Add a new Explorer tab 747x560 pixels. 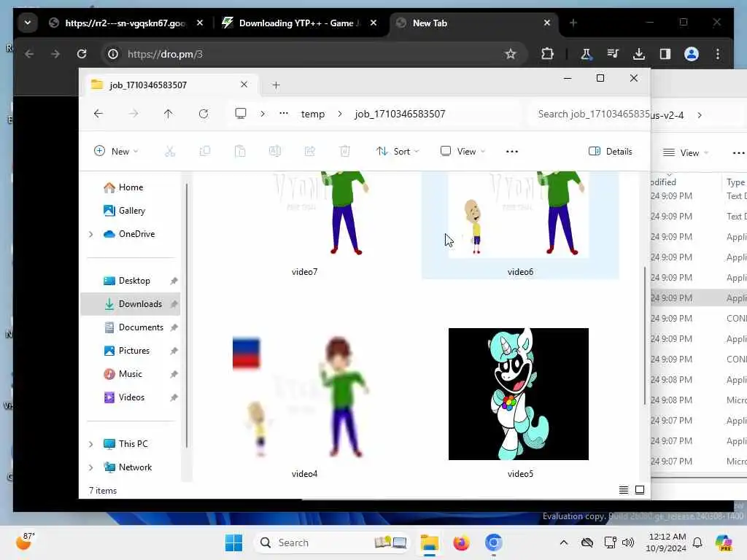click(276, 85)
